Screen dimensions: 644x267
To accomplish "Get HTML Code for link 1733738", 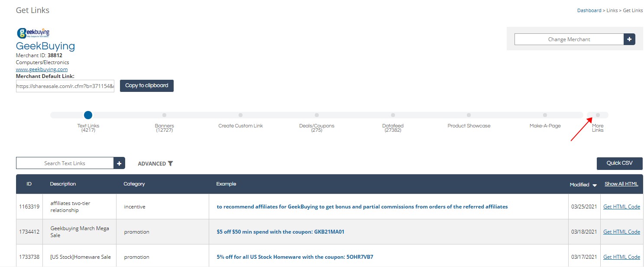I will 621,257.
